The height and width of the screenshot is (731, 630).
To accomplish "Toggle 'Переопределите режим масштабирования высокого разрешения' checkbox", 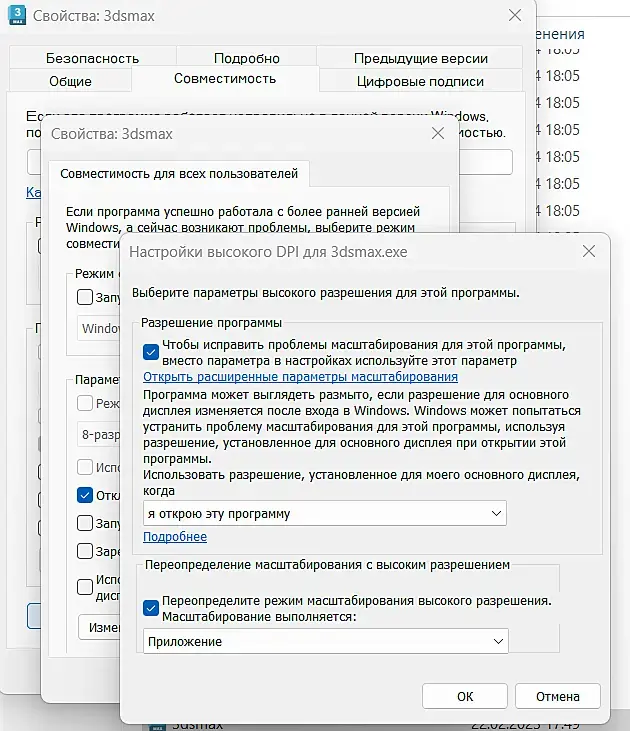I will (x=151, y=608).
